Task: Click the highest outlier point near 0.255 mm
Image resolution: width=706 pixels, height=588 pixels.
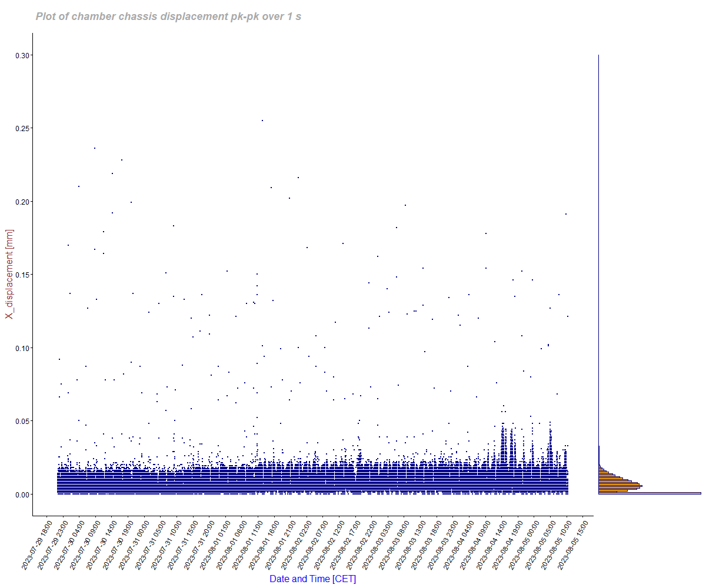Action: [262, 121]
